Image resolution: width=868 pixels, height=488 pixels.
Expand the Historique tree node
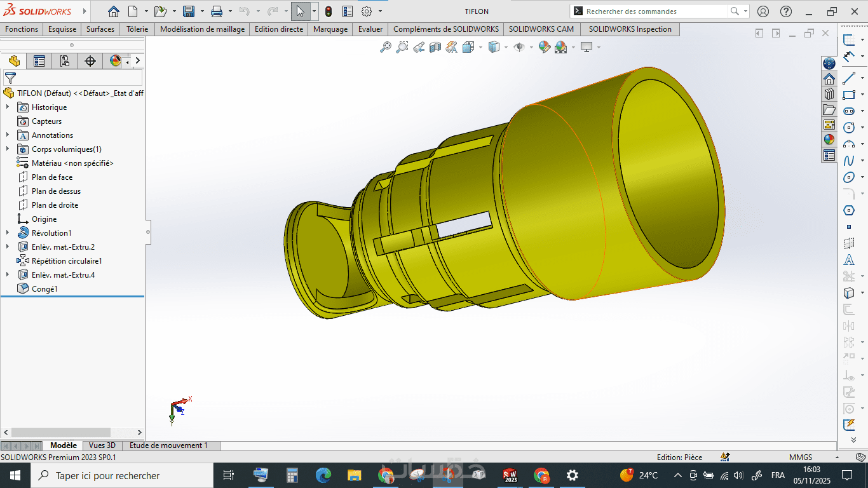pyautogui.click(x=8, y=107)
